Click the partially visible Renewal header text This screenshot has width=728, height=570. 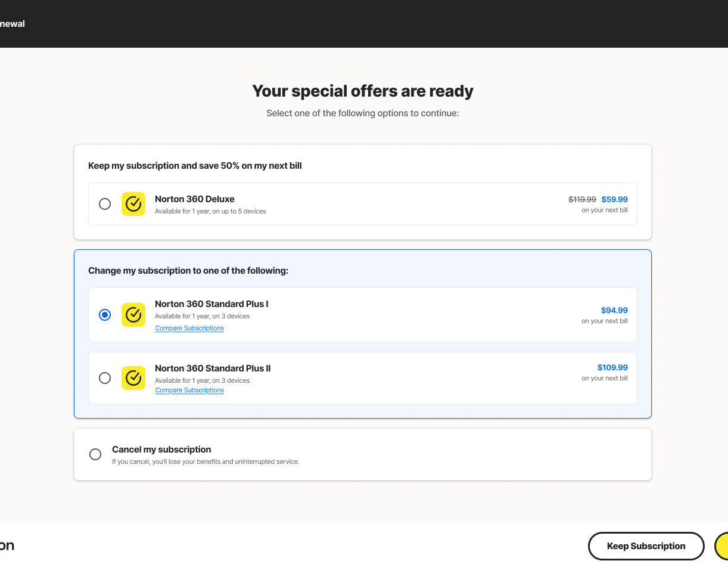pos(13,24)
